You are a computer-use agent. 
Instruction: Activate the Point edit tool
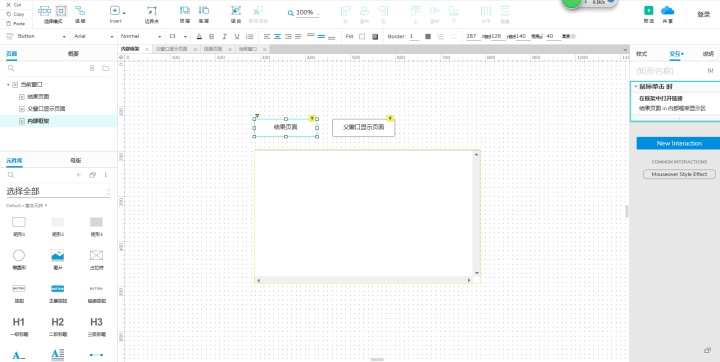(152, 11)
